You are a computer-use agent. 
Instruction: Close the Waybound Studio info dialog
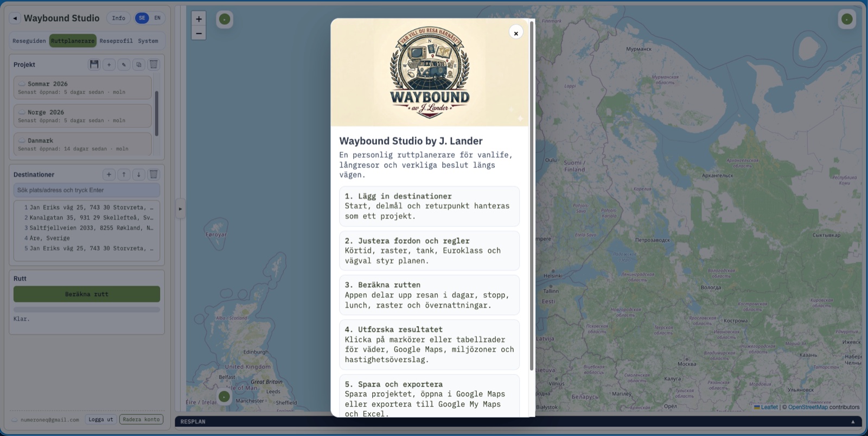coord(516,33)
